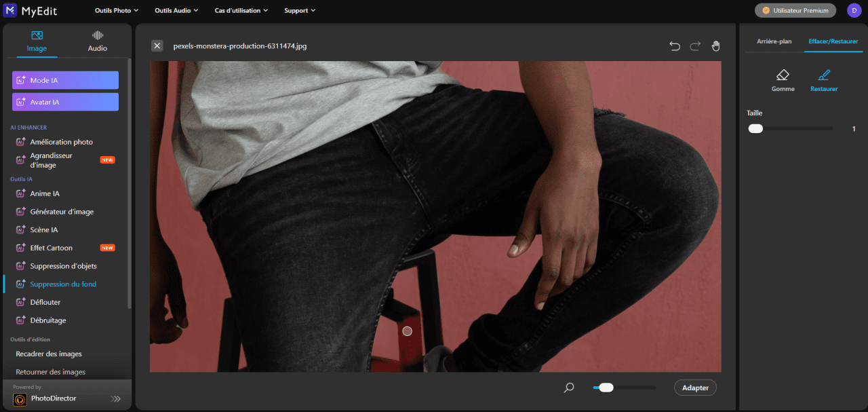Select the hand pan tool
868x412 pixels.
coord(715,46)
